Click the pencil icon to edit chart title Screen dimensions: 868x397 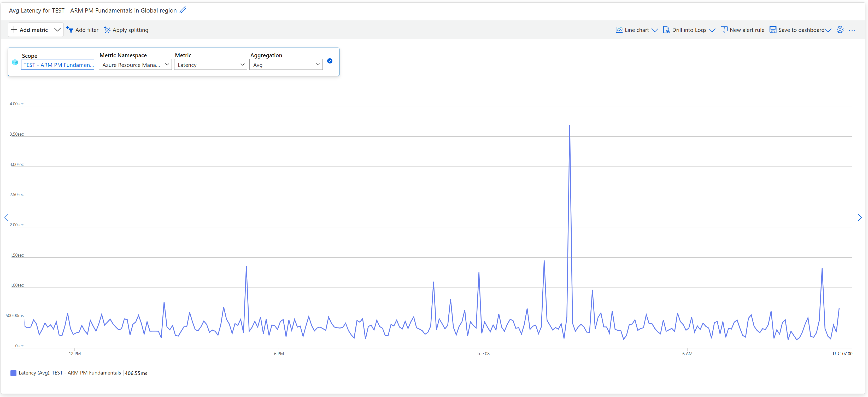(183, 10)
